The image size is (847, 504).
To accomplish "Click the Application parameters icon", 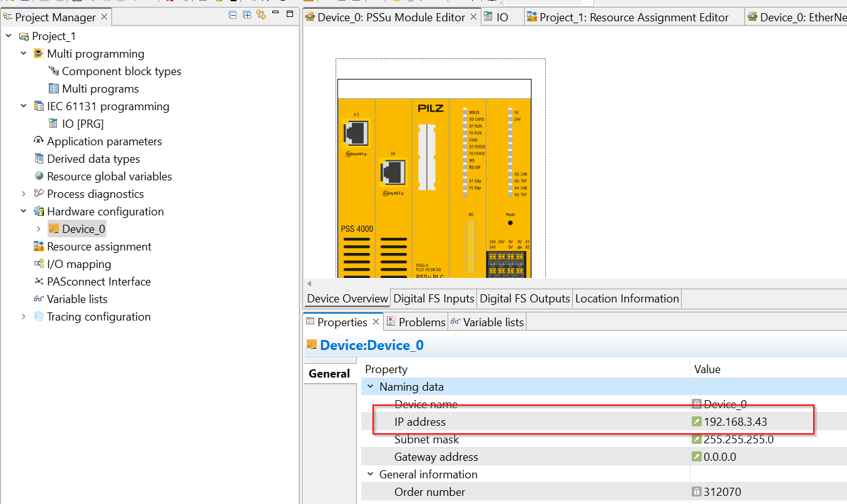I will click(x=39, y=141).
